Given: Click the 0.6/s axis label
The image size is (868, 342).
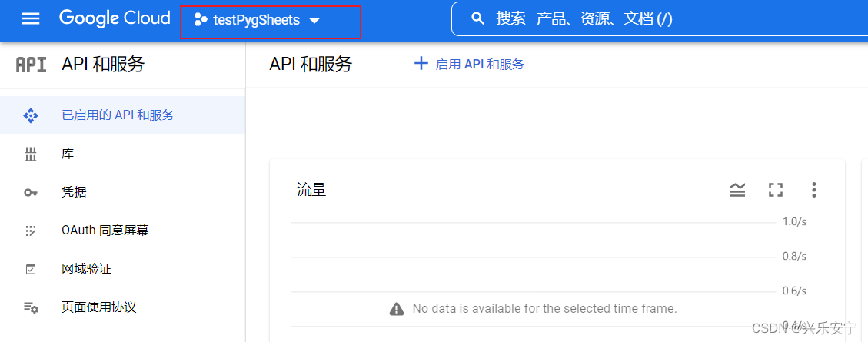Looking at the screenshot, I should click(794, 291).
